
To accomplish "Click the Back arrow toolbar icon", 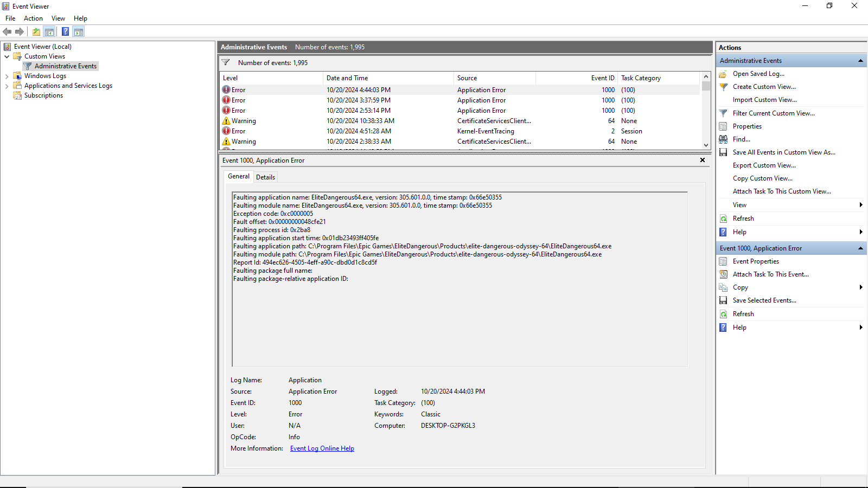I will [x=7, y=32].
